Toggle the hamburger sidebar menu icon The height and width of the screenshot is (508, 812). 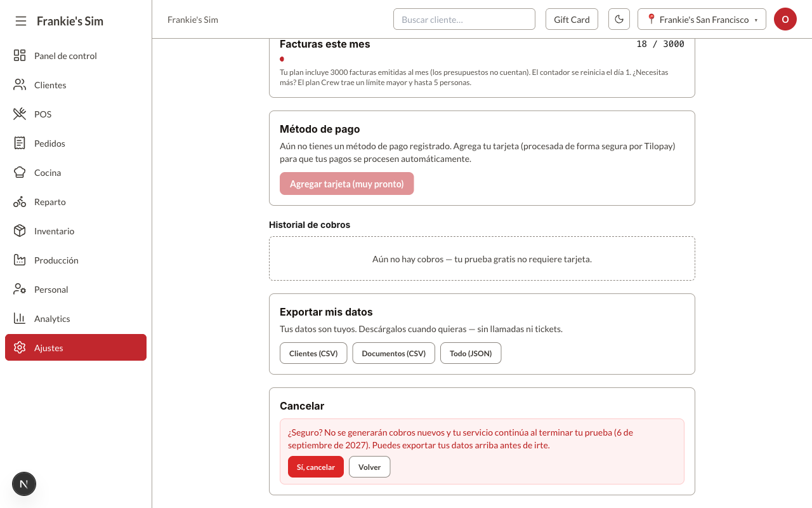pos(21,21)
